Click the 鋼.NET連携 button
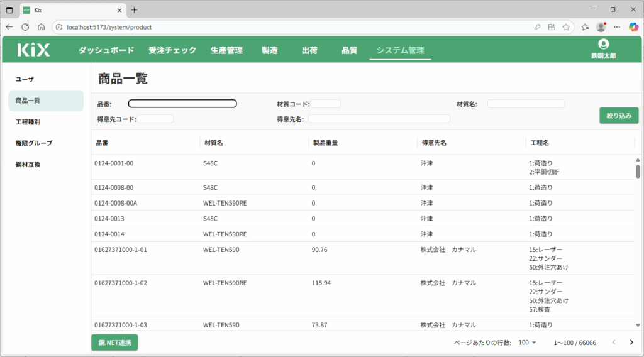This screenshot has height=357, width=644. pyautogui.click(x=114, y=343)
